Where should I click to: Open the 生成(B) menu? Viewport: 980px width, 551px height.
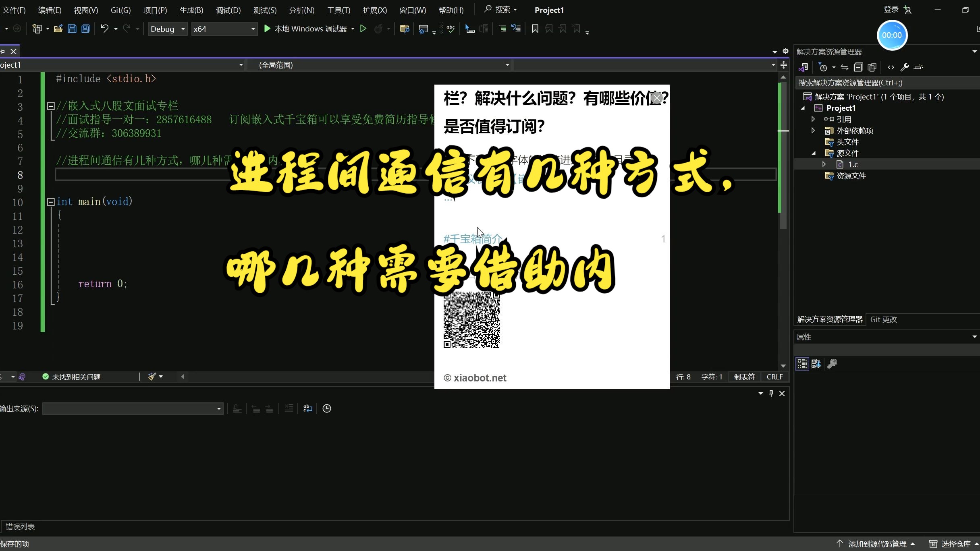point(191,10)
